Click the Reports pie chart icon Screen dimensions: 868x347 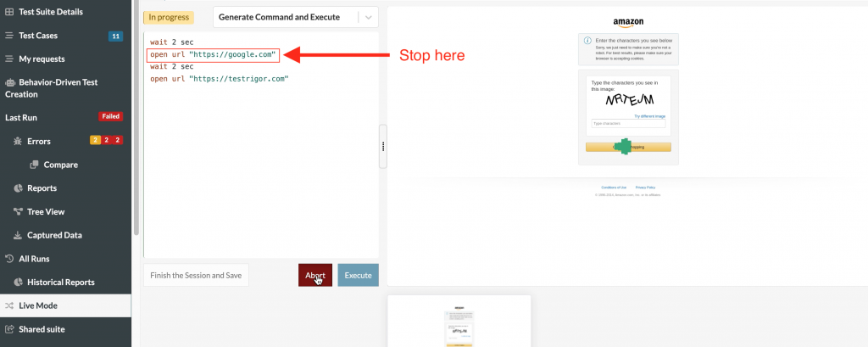[18, 187]
